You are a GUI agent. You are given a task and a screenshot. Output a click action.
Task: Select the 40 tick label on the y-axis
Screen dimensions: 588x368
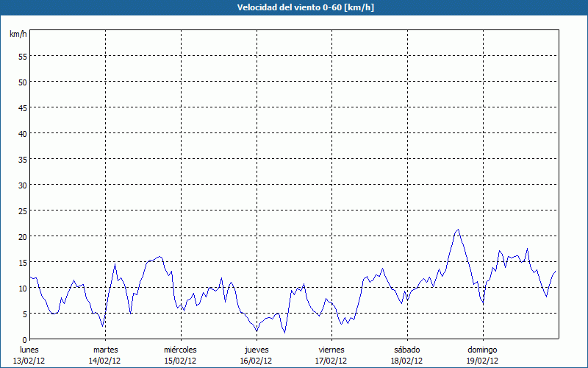click(x=22, y=133)
